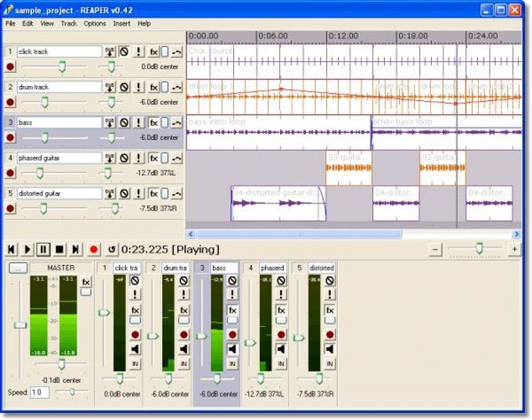Screen dimensions: 532x420
Task: Toggle monitor speaker on mixer bass channel
Action: (x=232, y=349)
